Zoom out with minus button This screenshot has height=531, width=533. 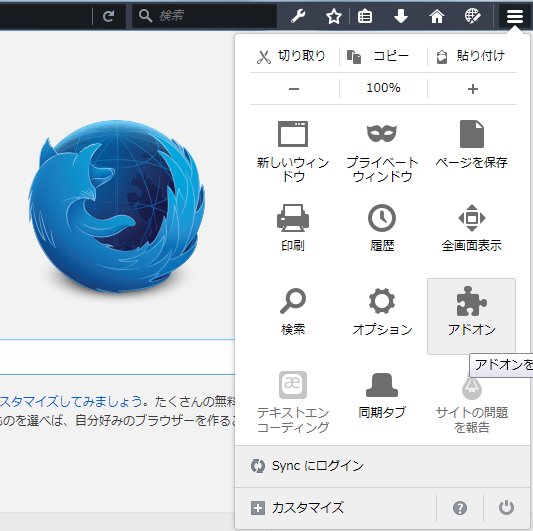(x=294, y=89)
